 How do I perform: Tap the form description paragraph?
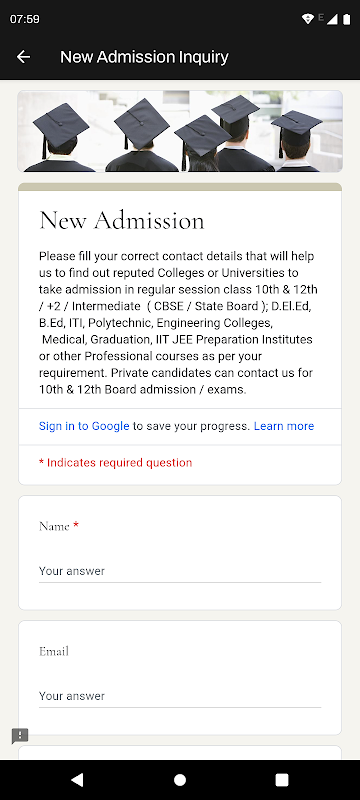[x=178, y=323]
